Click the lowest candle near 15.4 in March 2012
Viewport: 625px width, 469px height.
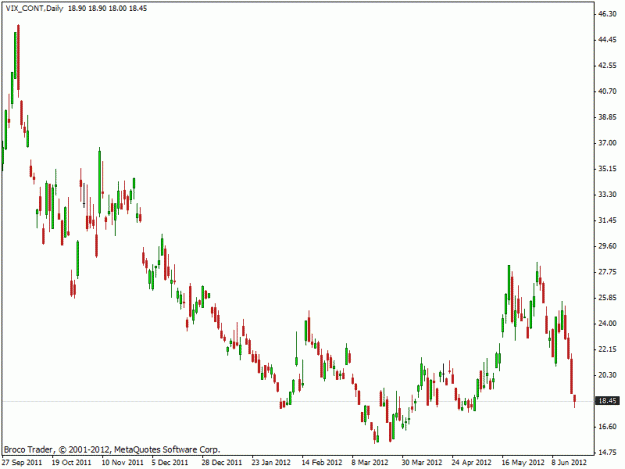click(x=375, y=435)
